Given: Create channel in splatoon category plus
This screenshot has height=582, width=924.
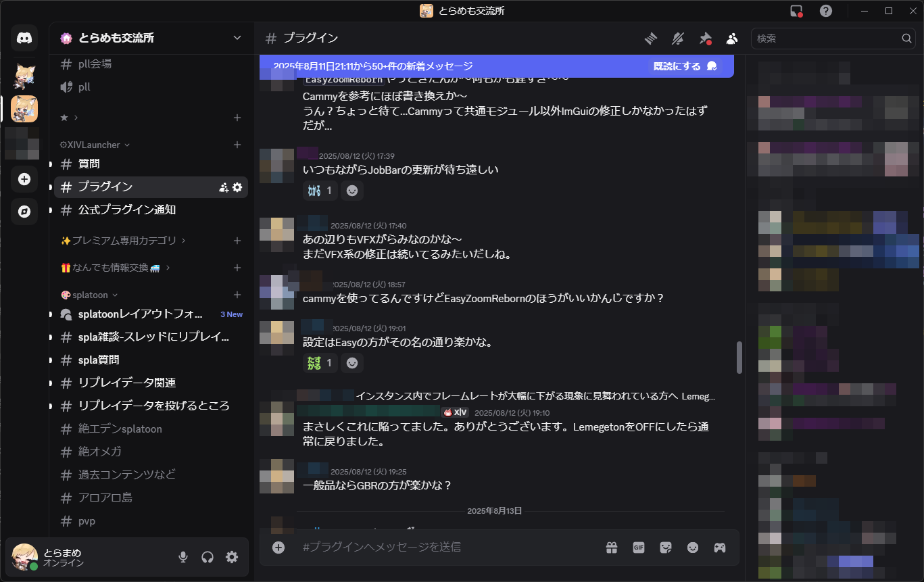Looking at the screenshot, I should (237, 295).
